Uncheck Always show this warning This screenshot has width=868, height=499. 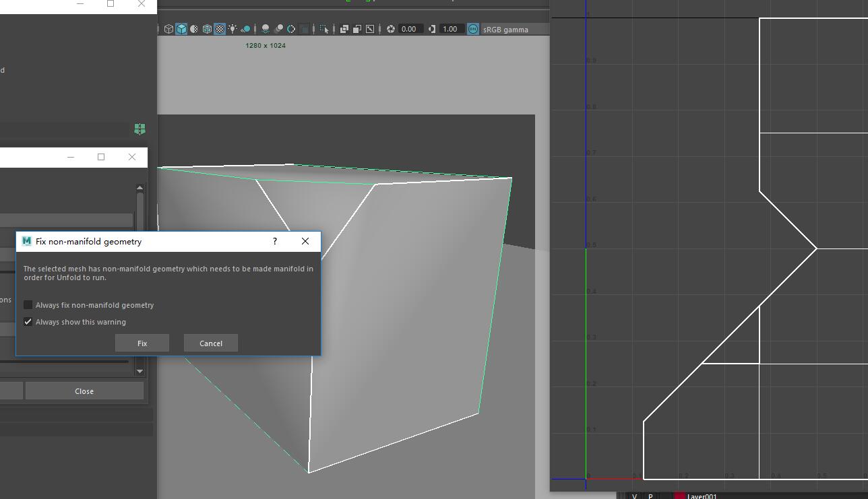click(28, 322)
